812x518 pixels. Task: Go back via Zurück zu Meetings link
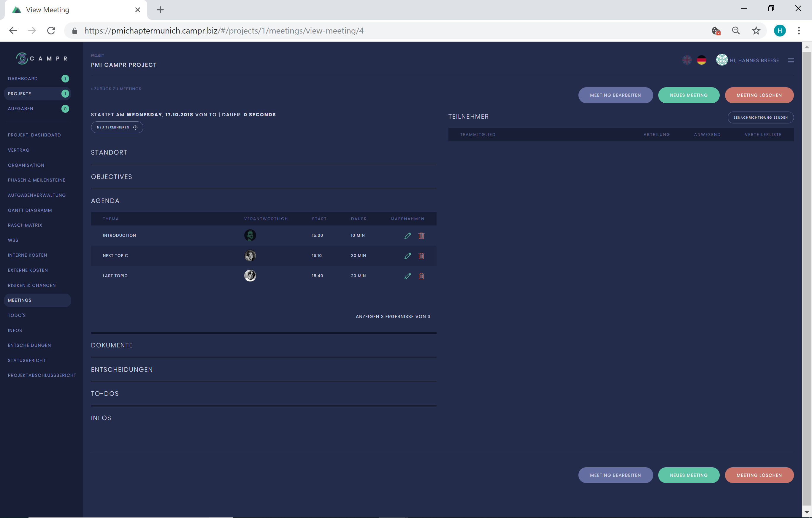(116, 89)
